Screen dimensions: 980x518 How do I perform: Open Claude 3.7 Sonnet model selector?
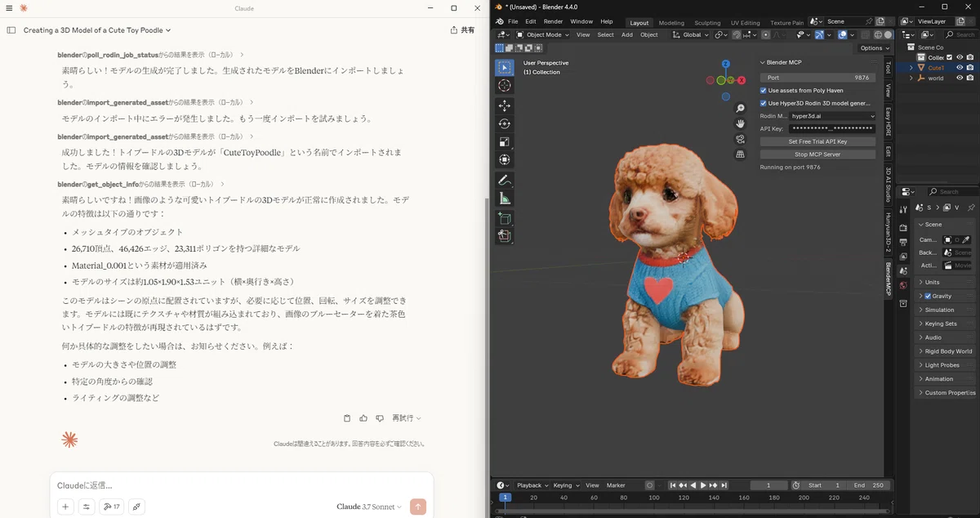369,507
